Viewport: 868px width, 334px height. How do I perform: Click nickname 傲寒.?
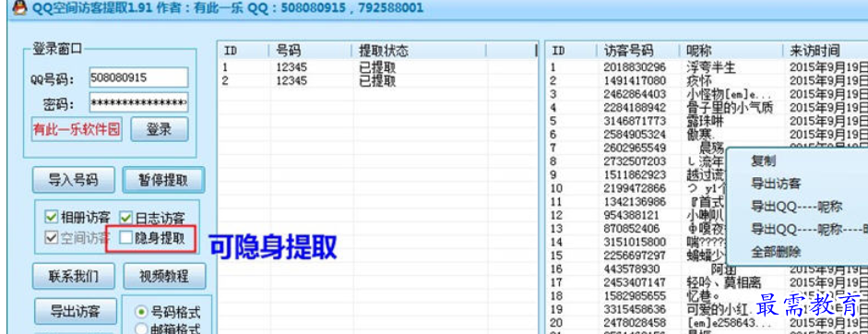(701, 135)
